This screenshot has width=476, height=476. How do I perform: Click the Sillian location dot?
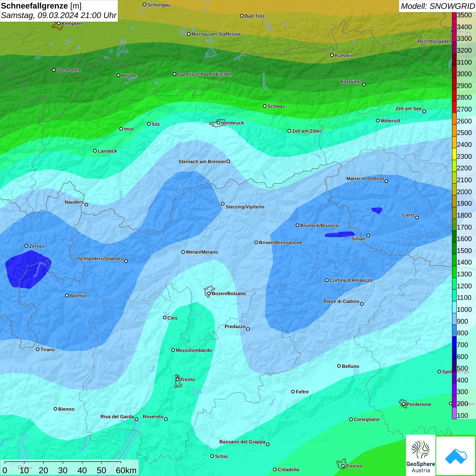pos(368,235)
